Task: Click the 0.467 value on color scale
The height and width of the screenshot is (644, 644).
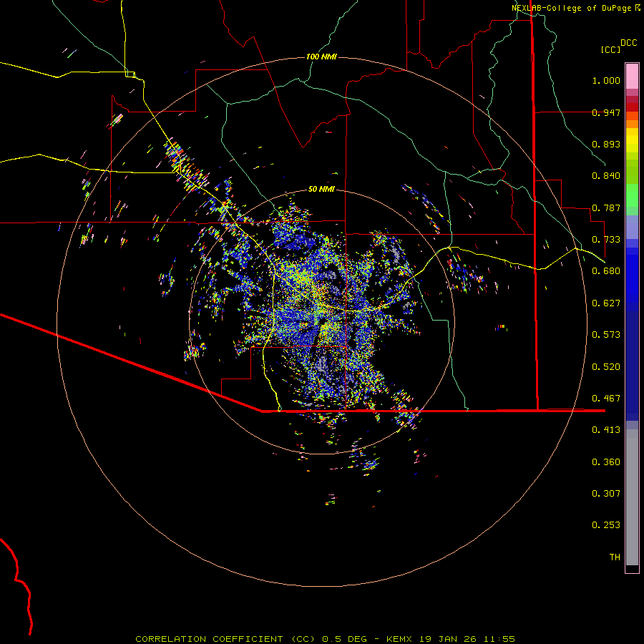Action: pyautogui.click(x=606, y=399)
